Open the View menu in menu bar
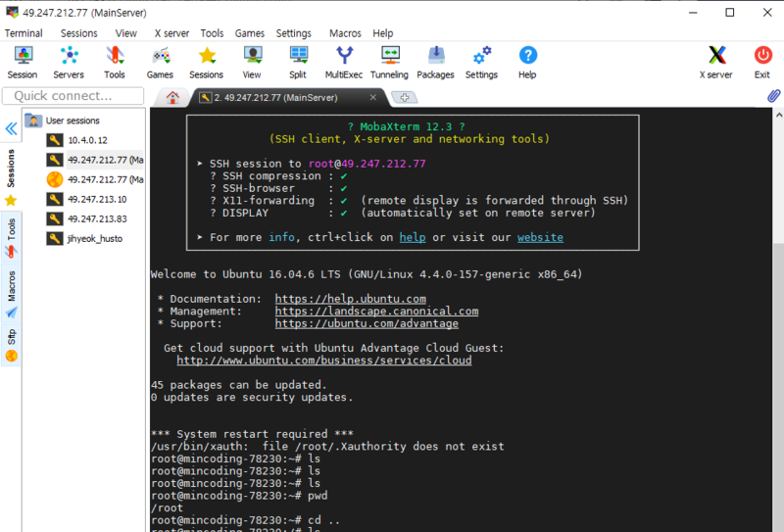 pos(126,33)
